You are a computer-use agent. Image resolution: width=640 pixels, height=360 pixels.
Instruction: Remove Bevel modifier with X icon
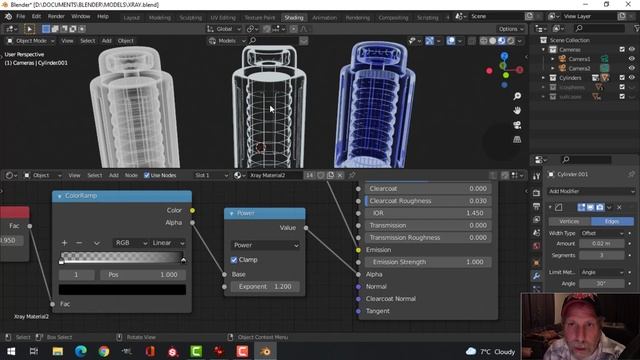coord(619,207)
